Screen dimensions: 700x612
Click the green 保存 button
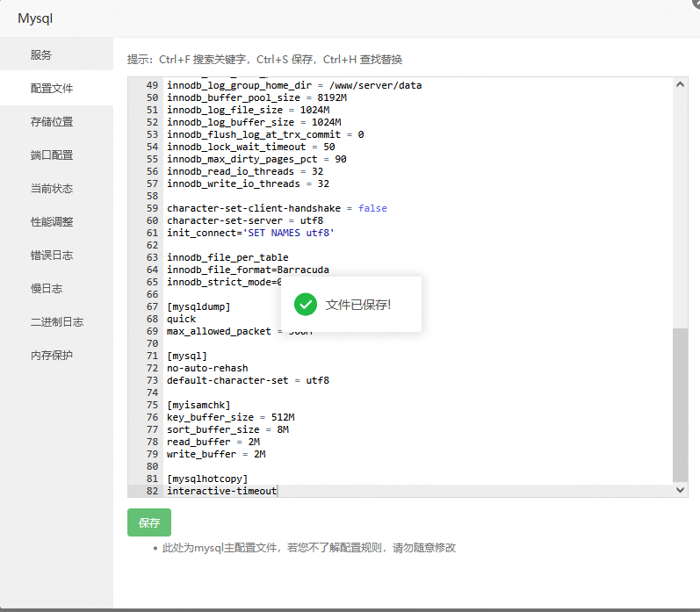click(x=149, y=522)
